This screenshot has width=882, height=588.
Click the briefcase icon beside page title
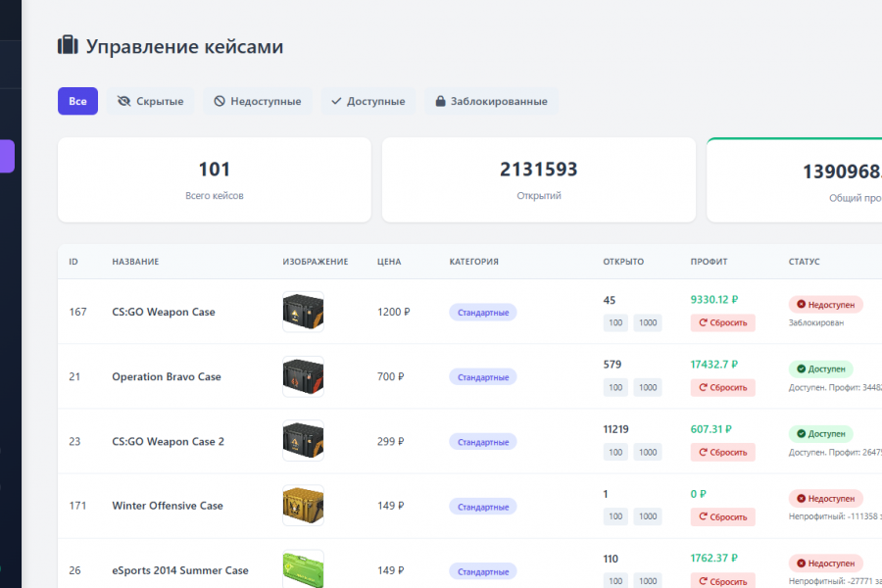[x=68, y=45]
